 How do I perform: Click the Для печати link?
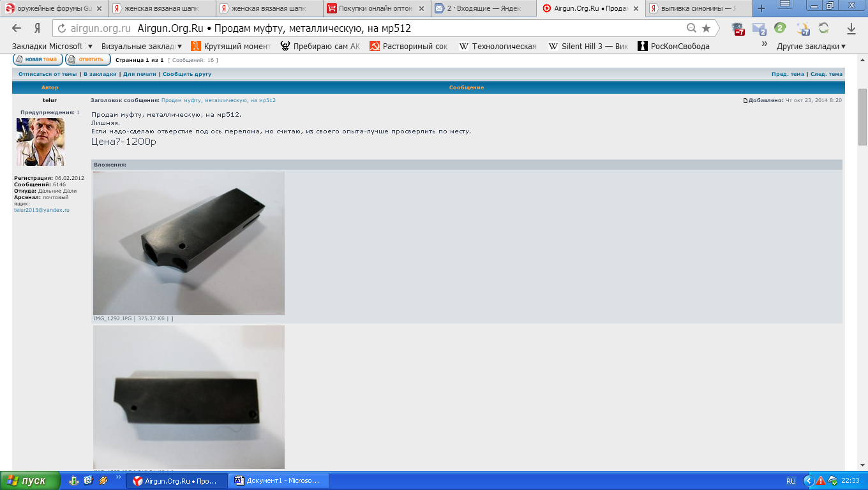pos(139,74)
